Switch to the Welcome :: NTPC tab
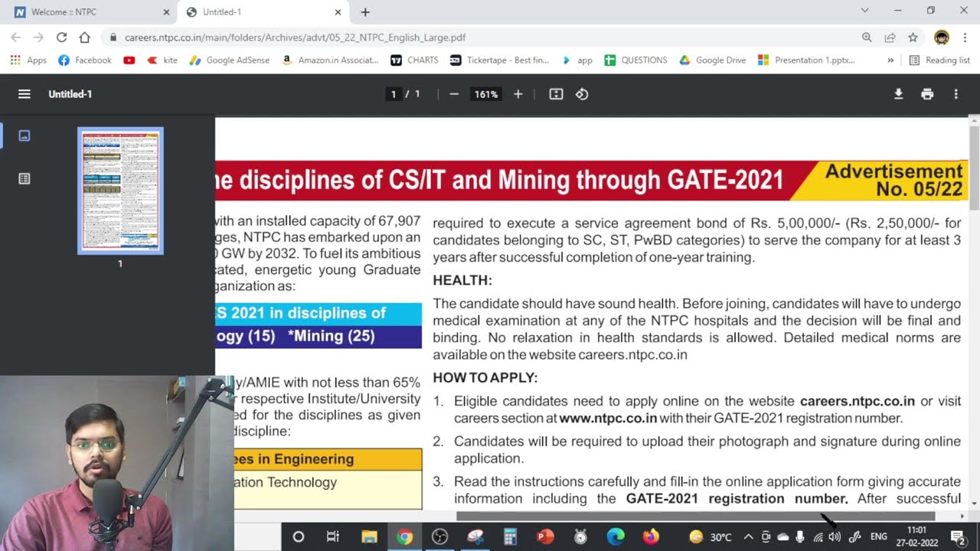Image resolution: width=980 pixels, height=551 pixels. [x=88, y=12]
